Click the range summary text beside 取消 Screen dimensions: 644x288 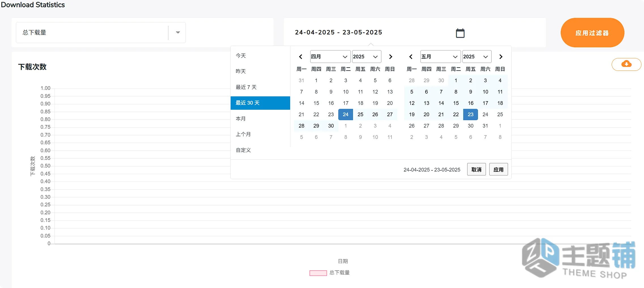[432, 170]
